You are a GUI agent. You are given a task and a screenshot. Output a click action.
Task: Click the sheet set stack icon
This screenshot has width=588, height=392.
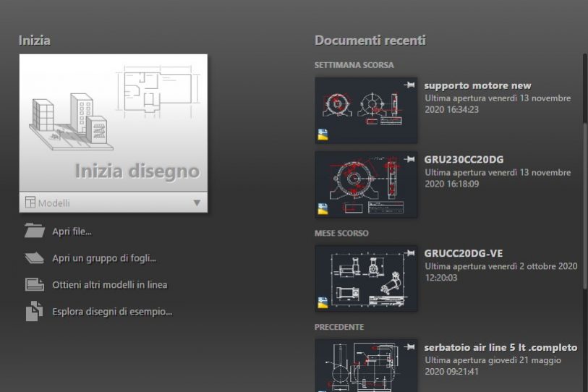(34, 257)
